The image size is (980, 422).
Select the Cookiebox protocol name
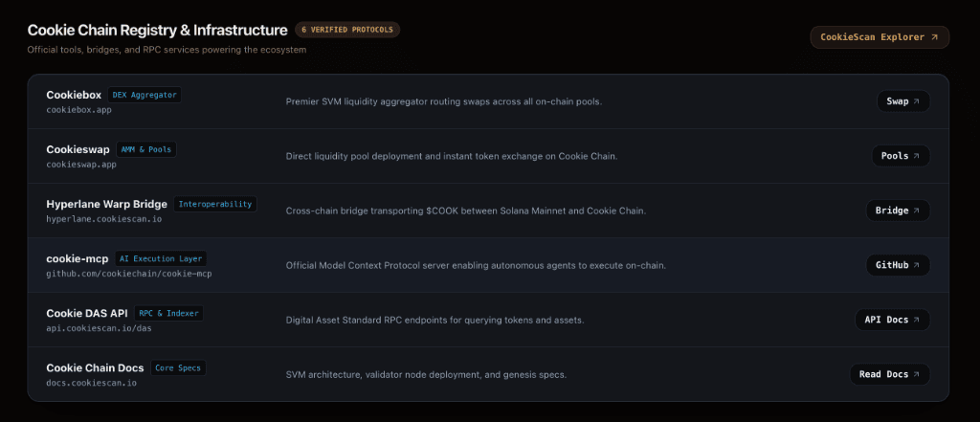(74, 95)
